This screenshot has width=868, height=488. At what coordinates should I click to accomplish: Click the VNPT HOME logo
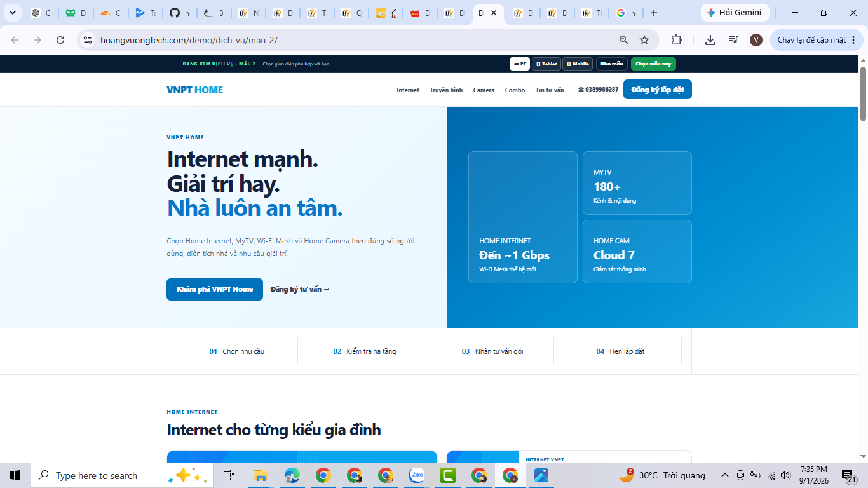click(194, 90)
